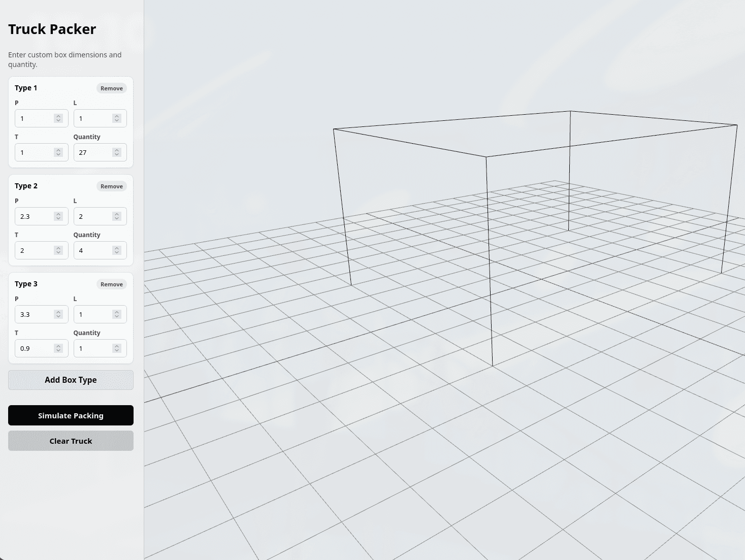Use stepper arrows on Type 1 Quantity
The image size is (745, 560).
point(117,152)
